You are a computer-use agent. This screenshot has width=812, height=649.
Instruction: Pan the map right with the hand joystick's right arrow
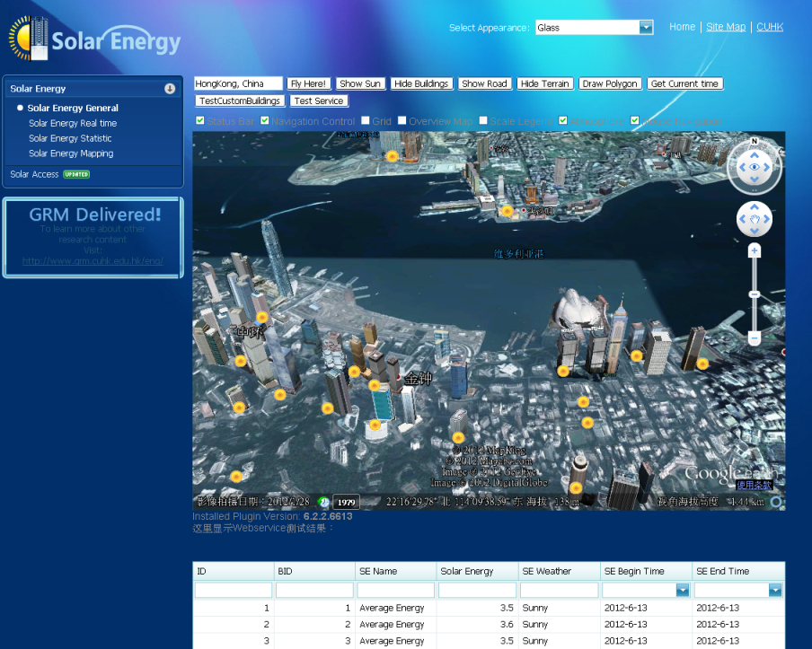click(766, 219)
